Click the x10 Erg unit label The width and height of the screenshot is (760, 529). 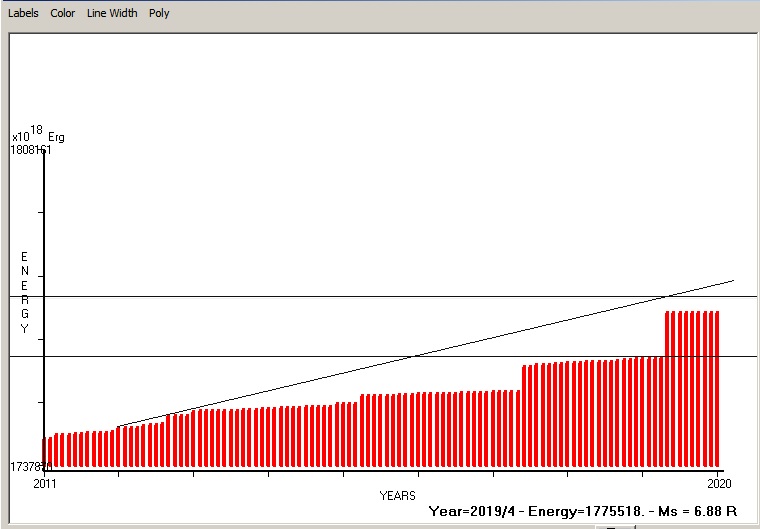38,136
